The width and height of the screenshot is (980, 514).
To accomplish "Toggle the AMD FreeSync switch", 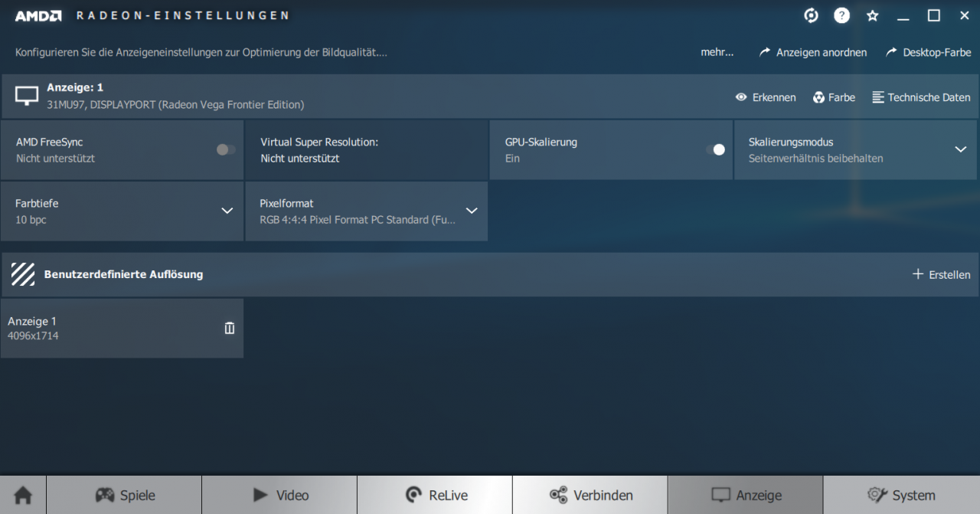I will pyautogui.click(x=226, y=149).
